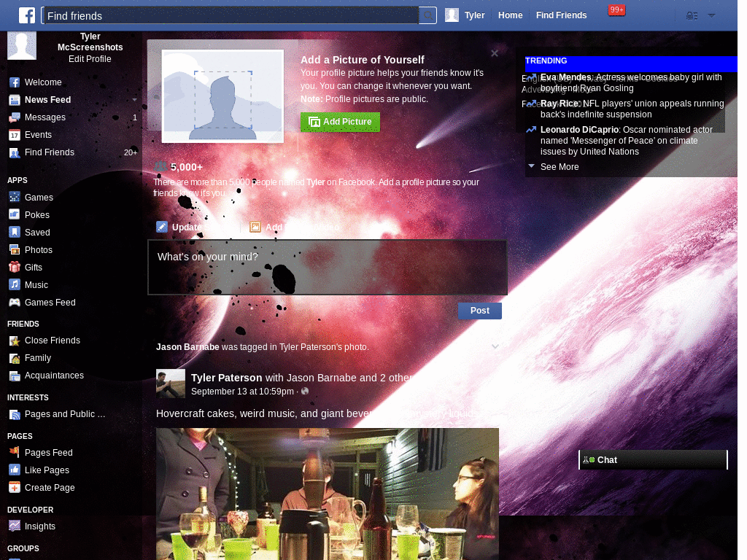
Task: Open the News Feed sidebar icon
Action: pos(15,100)
